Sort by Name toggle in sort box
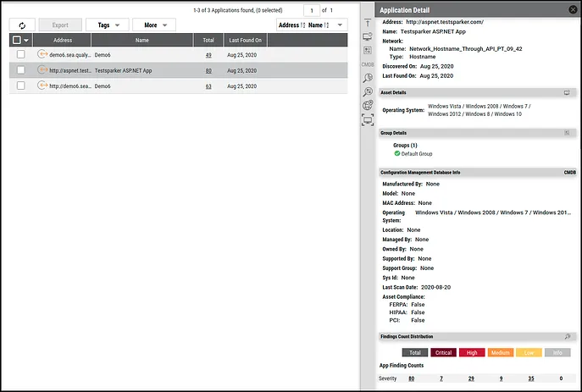Viewport: 582px width, 392px height. 319,25
